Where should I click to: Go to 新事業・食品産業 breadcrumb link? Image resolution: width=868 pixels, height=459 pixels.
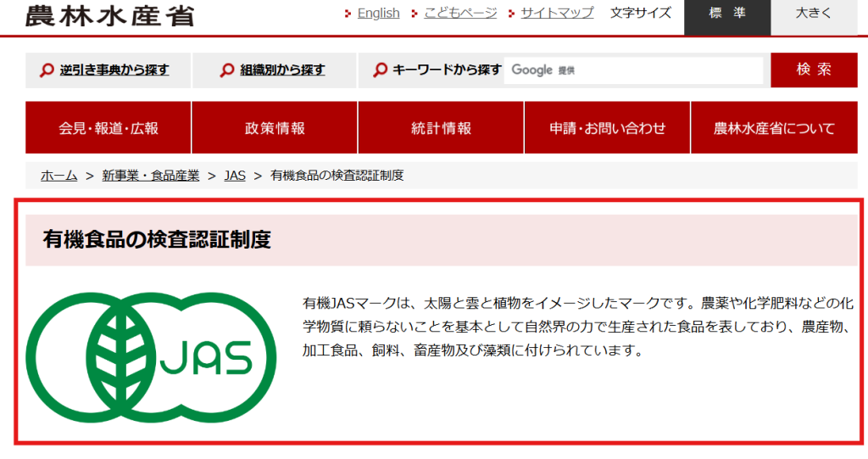coord(151,176)
